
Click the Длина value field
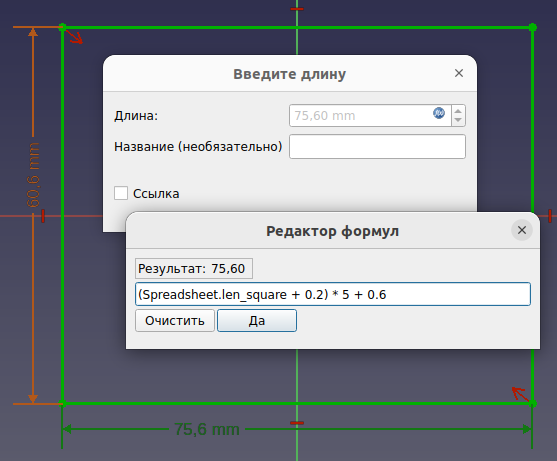pos(370,115)
